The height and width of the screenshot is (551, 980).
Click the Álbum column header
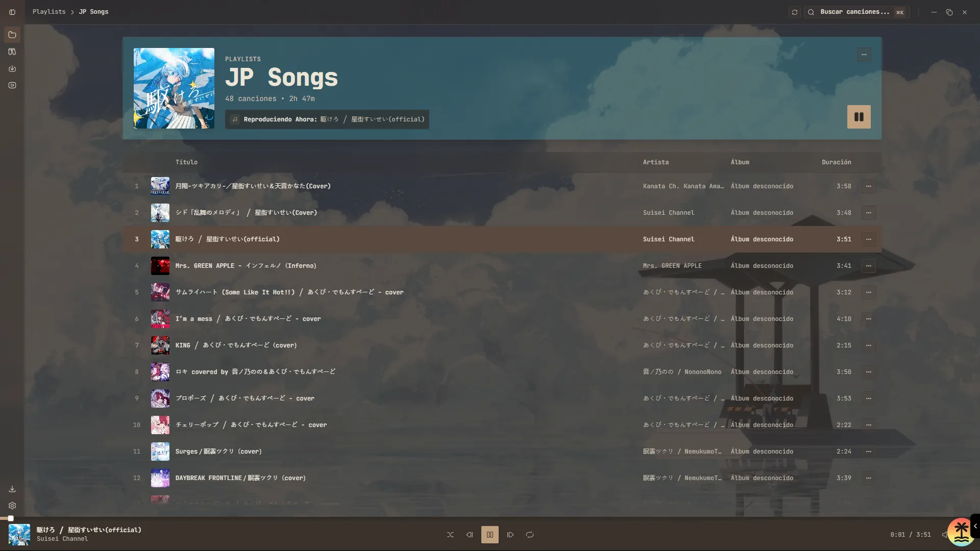[740, 162]
